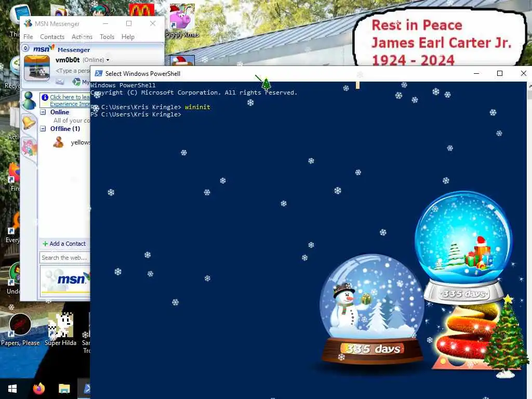Click the small green tree cursor widget
532x399 pixels.
click(x=266, y=84)
